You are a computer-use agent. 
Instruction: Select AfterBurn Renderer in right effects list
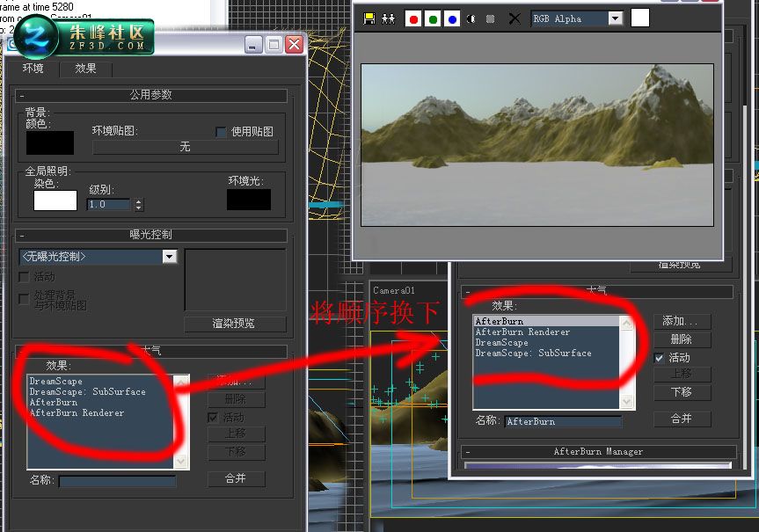(522, 332)
